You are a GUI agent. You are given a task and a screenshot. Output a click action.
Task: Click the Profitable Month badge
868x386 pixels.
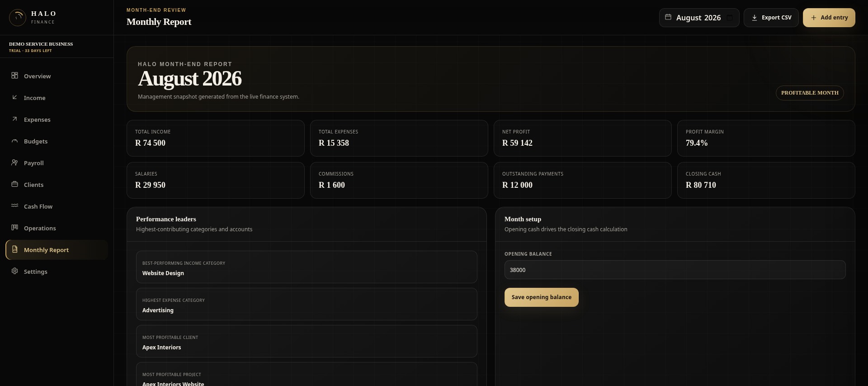[x=810, y=93]
